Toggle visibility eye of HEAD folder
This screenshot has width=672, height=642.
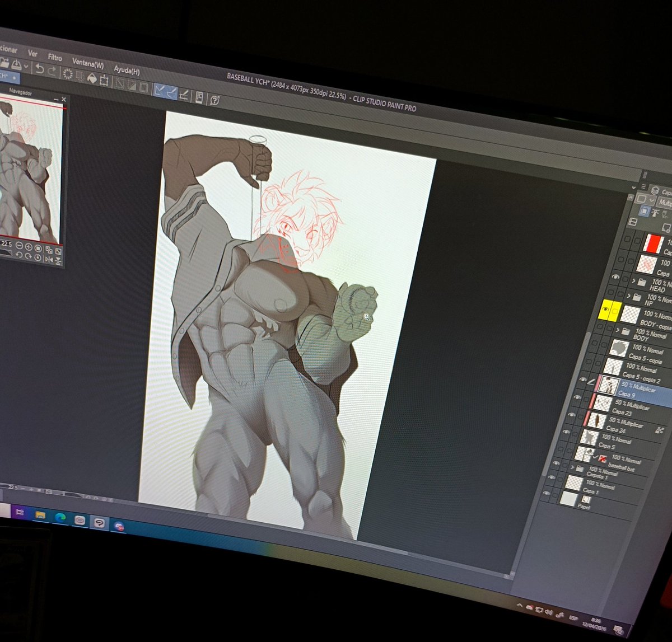[615, 277]
